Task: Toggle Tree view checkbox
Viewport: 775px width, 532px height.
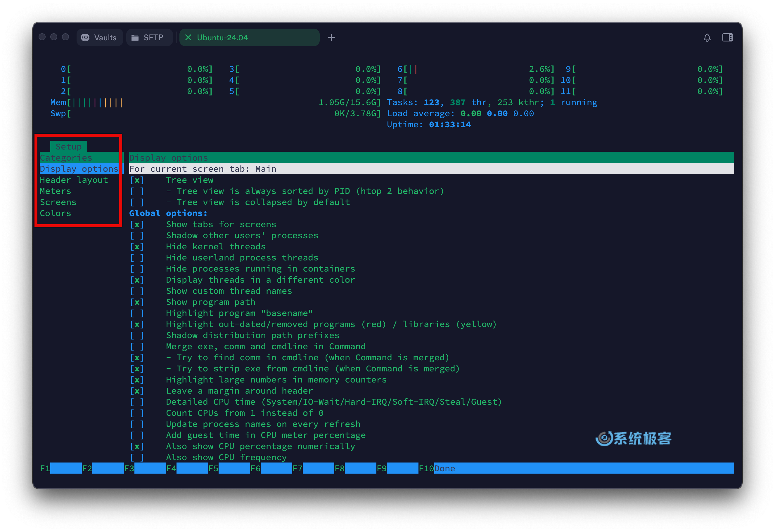Action: (x=137, y=180)
